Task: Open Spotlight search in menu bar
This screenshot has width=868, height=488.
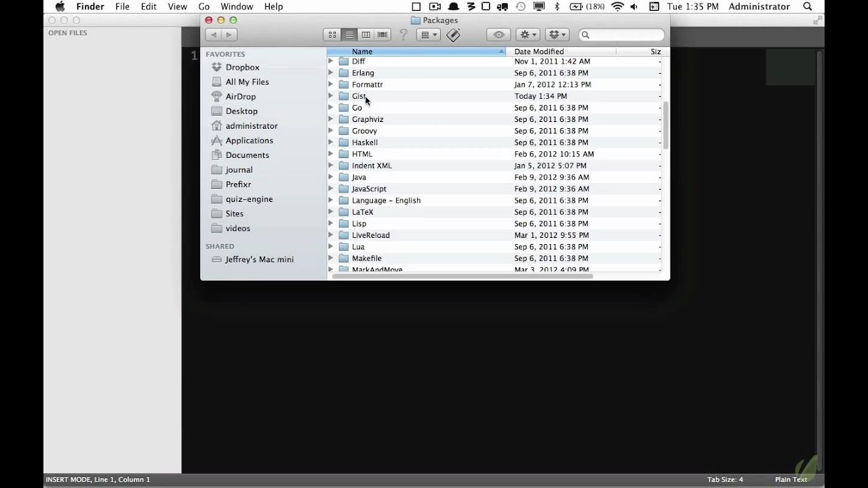Action: [808, 7]
